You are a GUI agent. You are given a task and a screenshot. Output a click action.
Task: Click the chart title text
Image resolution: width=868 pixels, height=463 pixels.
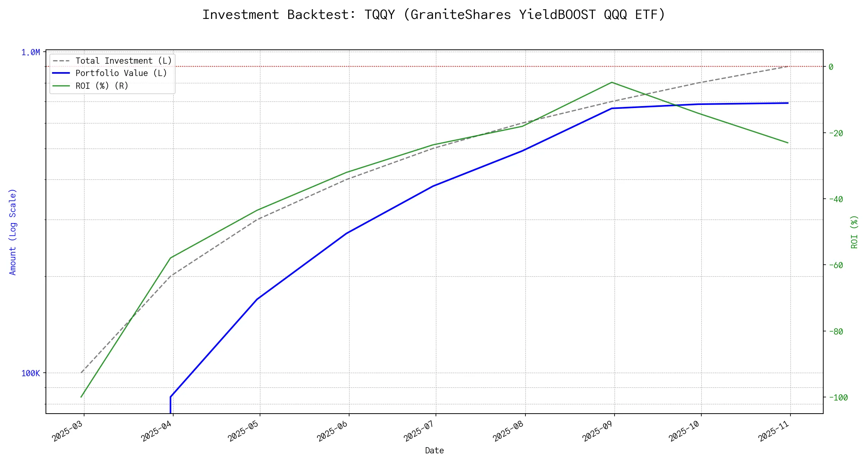coord(434,15)
